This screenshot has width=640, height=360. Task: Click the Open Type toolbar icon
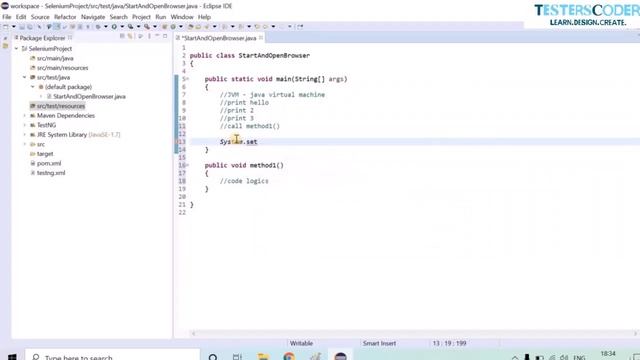click(x=191, y=27)
